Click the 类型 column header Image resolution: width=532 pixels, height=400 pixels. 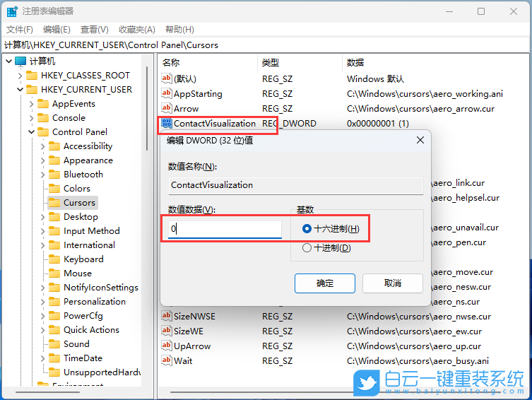[300, 62]
